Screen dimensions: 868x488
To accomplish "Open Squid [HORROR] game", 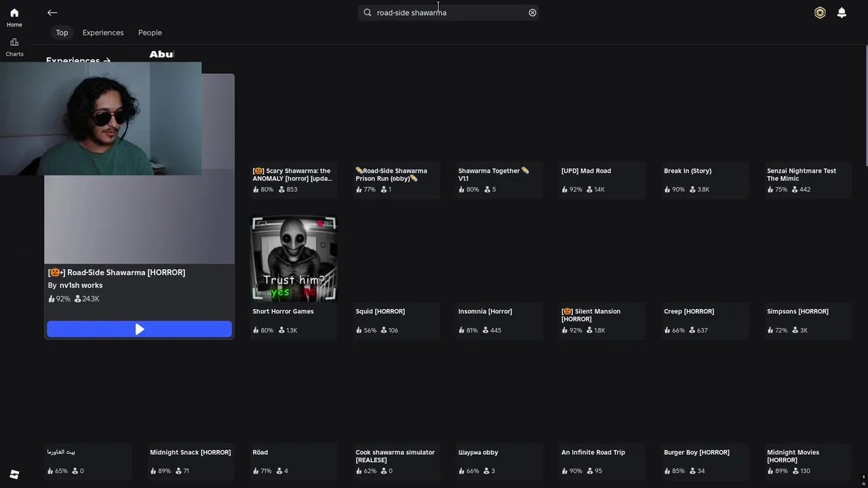I will 380,312.
